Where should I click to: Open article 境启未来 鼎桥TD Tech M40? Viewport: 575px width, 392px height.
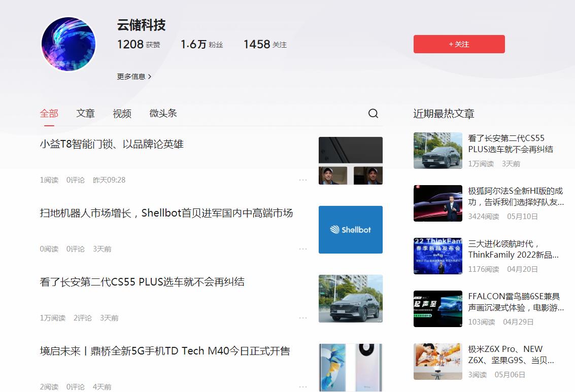coord(164,350)
